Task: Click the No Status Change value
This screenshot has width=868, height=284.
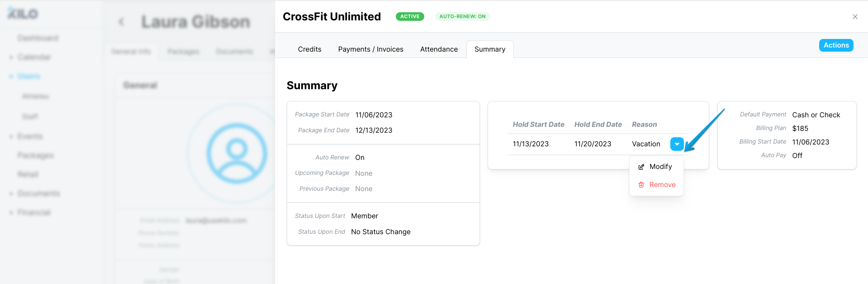Action: tap(381, 232)
